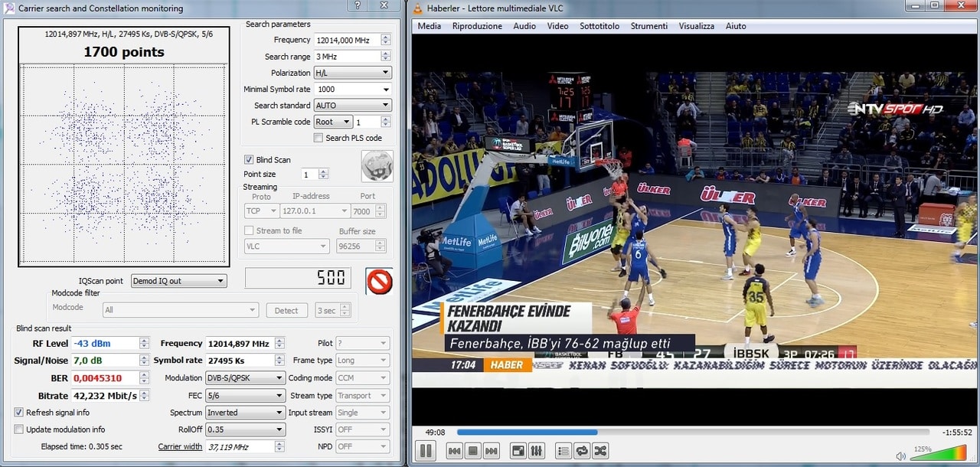
Task: Disable Refresh signal info checkbox
Action: (19, 413)
